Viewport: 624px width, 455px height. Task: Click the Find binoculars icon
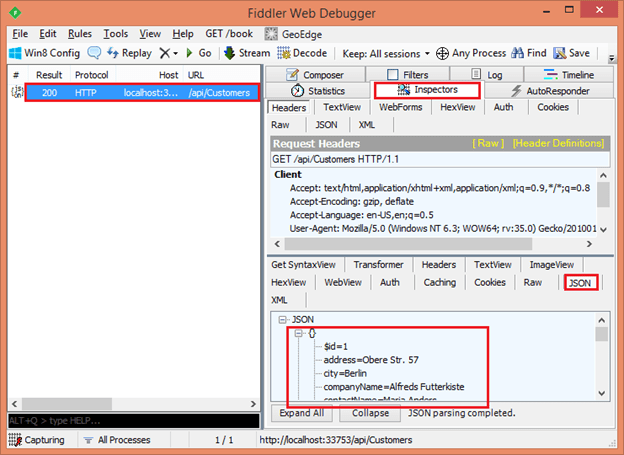[x=517, y=53]
